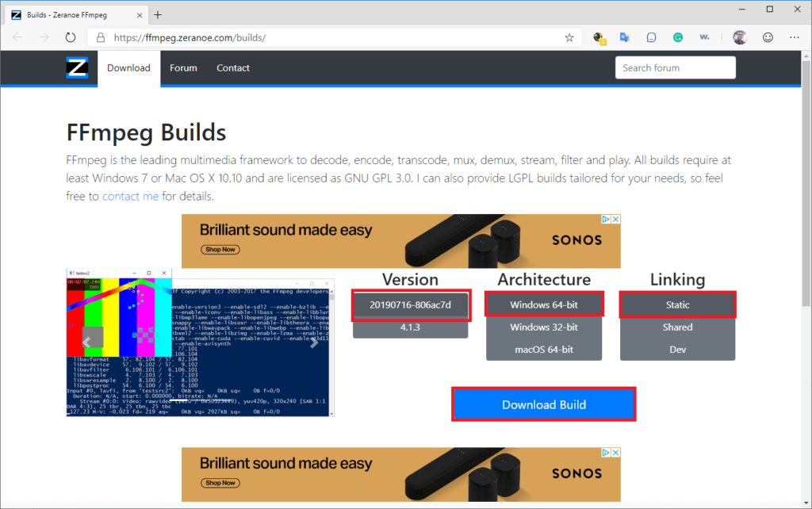The width and height of the screenshot is (812, 509).
Task: Click the padlock site info icon
Action: 101,37
